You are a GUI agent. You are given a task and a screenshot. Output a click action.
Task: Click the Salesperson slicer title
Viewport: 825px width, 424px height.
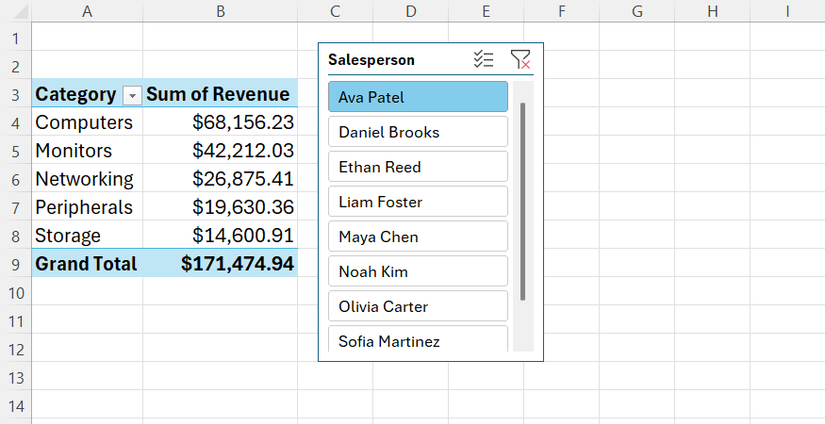(x=371, y=59)
